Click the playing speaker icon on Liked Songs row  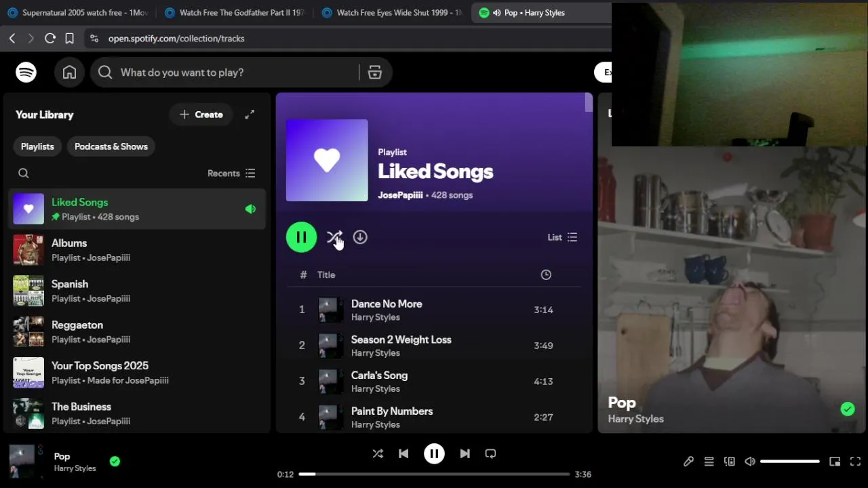(250, 209)
